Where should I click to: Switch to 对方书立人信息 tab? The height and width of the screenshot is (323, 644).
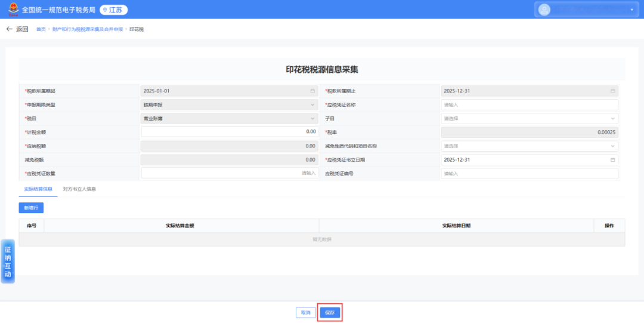point(79,189)
